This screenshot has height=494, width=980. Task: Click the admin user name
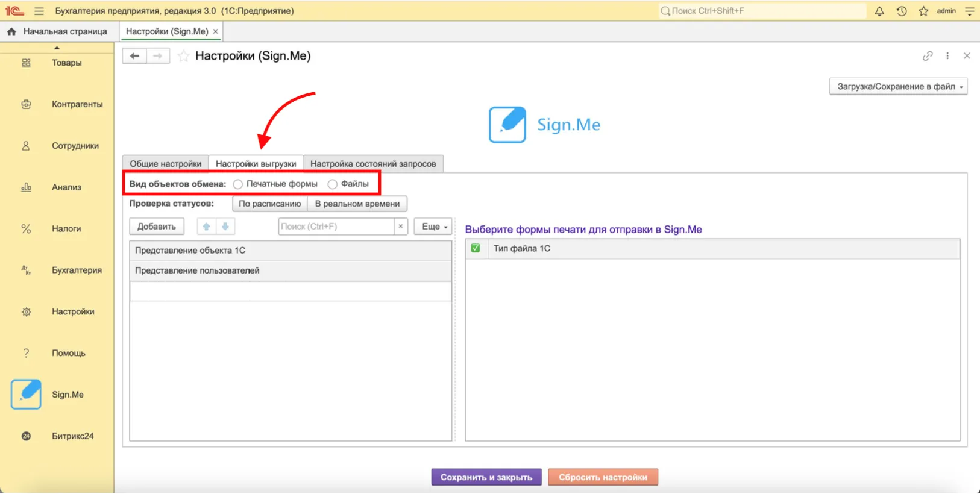[x=946, y=11]
